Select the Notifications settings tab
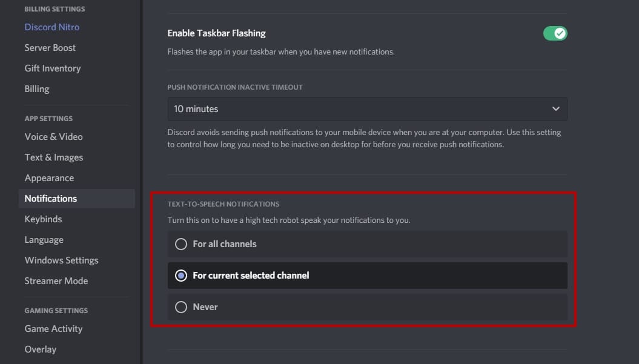Image resolution: width=639 pixels, height=364 pixels. 51,199
